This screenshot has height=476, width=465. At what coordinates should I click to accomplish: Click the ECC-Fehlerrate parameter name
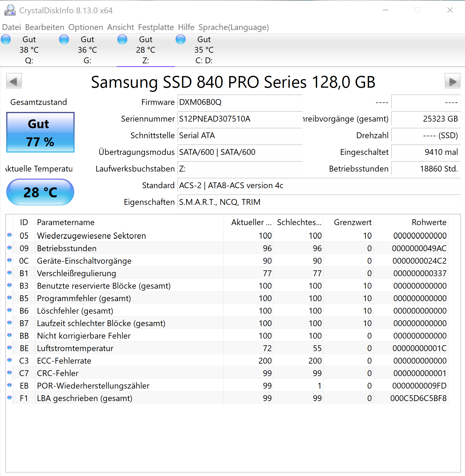coord(64,361)
